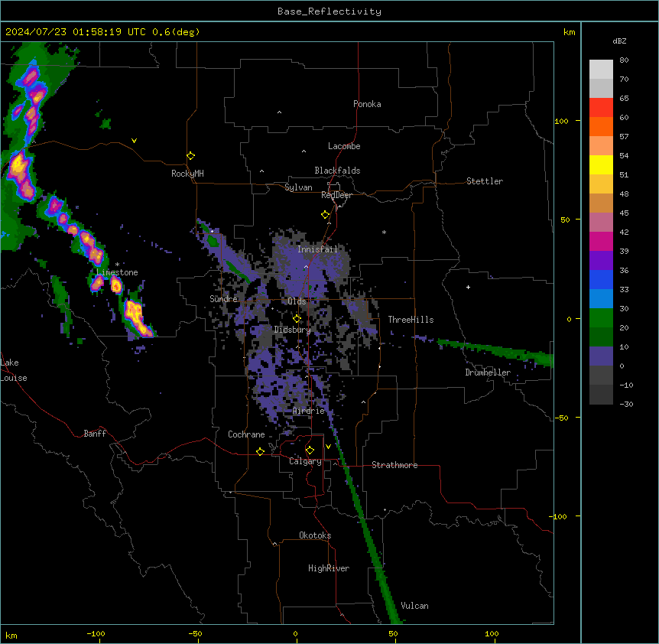This screenshot has height=644, width=659.
Task: Click the yellow storm cell southeast of Limestone
Action: click(x=137, y=317)
